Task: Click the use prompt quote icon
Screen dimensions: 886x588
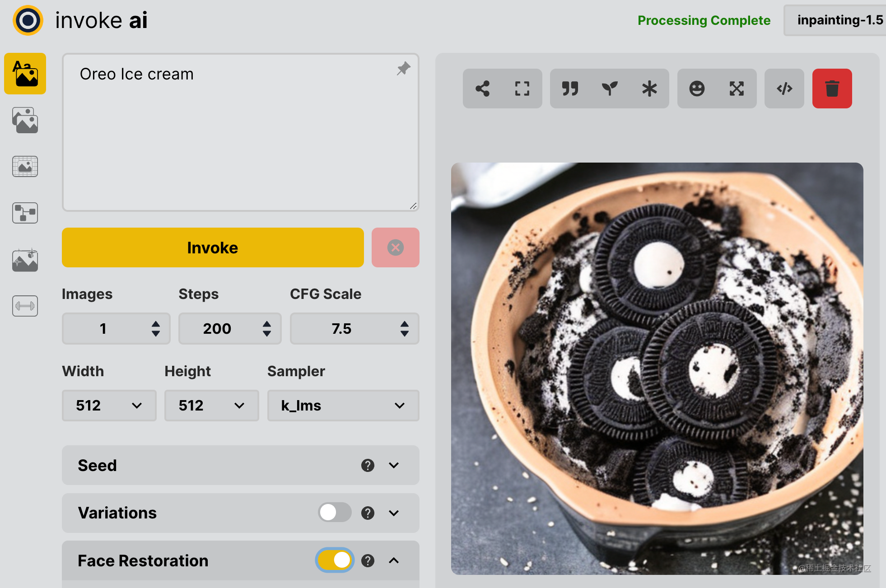Action: 570,89
